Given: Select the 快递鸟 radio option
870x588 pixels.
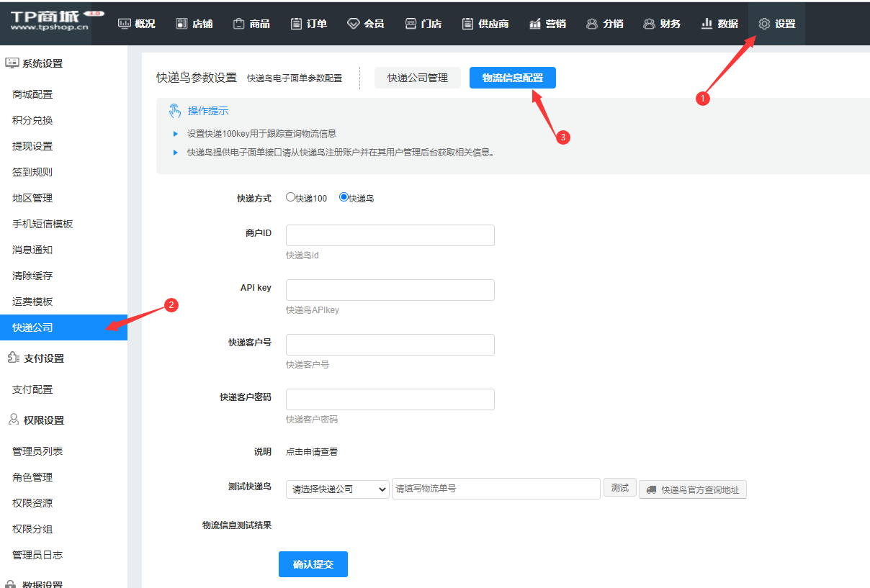Looking at the screenshot, I should click(344, 197).
